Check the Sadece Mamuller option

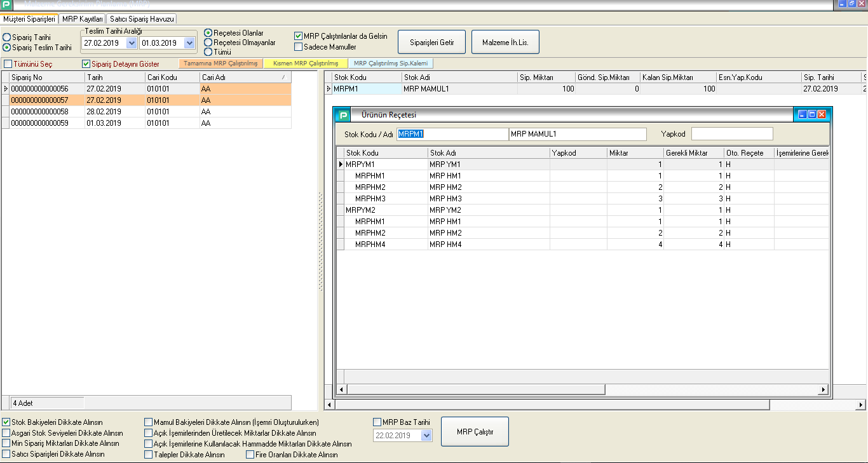[x=299, y=47]
